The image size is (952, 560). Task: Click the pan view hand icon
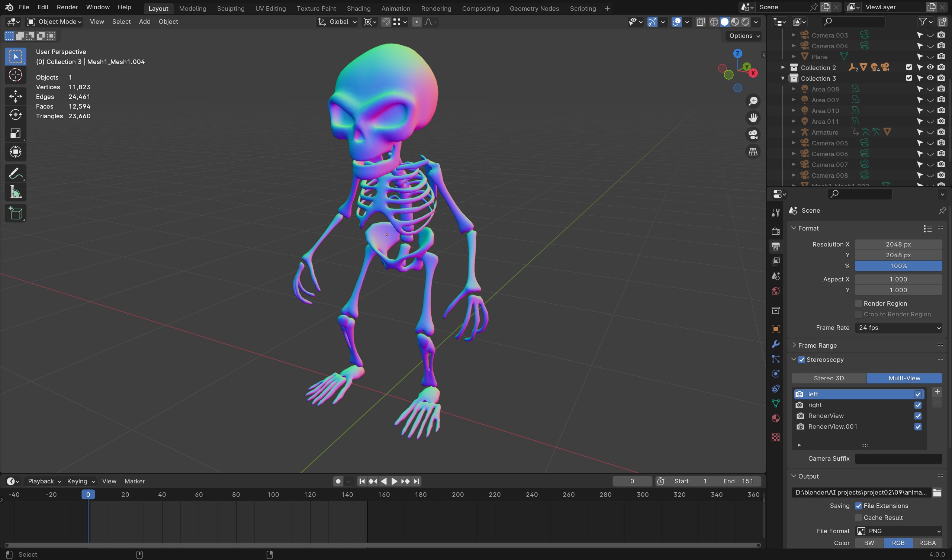click(753, 118)
